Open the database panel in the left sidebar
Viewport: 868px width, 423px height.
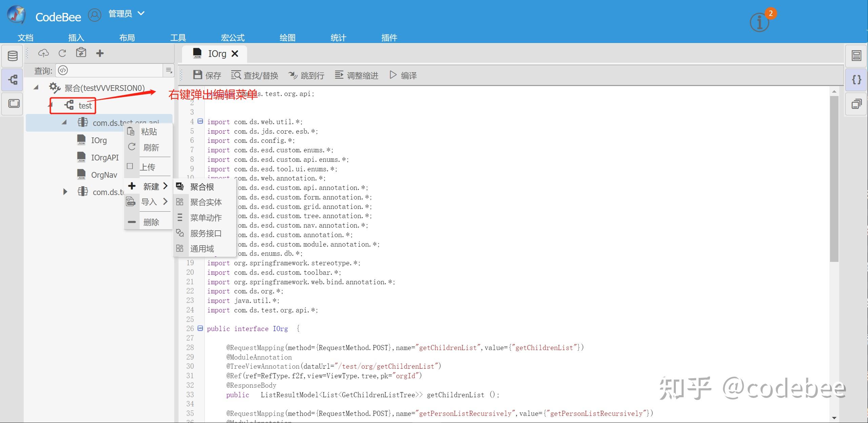tap(12, 55)
